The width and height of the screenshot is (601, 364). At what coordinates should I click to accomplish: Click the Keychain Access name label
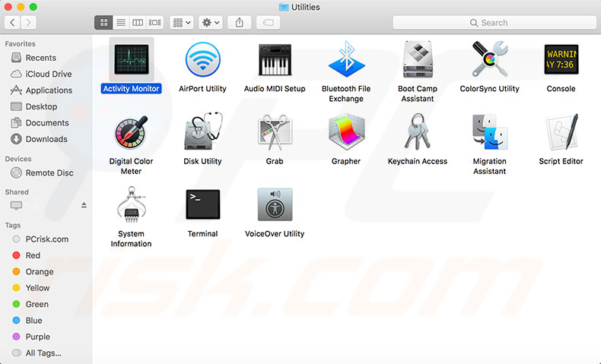418,161
